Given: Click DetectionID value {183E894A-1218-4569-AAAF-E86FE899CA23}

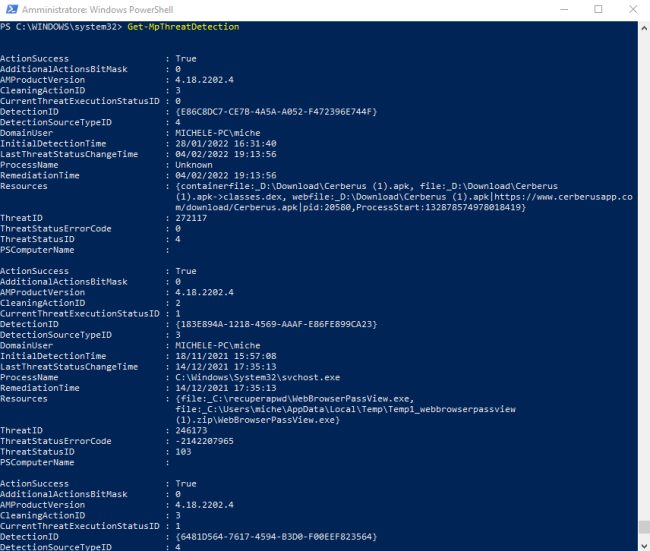Looking at the screenshot, I should [276, 324].
